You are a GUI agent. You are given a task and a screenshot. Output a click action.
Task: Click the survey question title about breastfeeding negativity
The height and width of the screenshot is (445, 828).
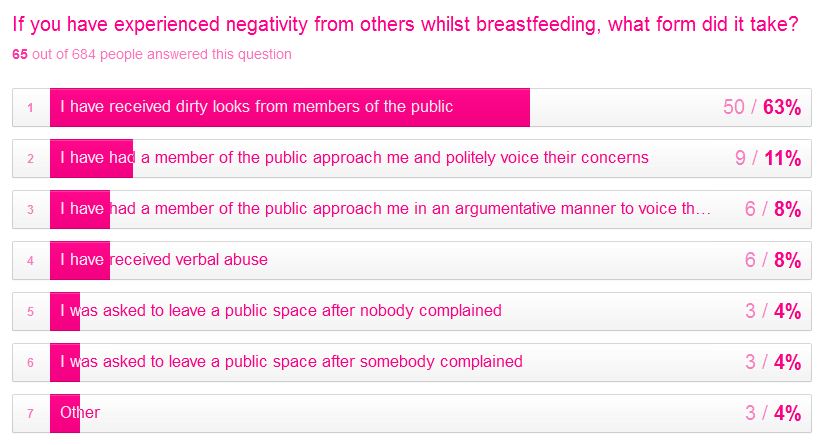[x=405, y=24]
